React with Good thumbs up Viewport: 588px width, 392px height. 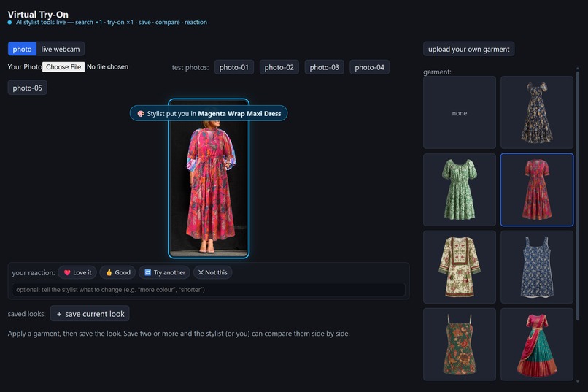click(117, 272)
